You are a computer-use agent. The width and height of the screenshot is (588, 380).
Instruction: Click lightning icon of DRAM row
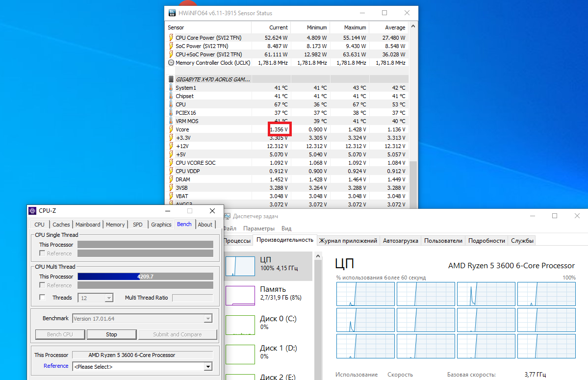pos(171,179)
